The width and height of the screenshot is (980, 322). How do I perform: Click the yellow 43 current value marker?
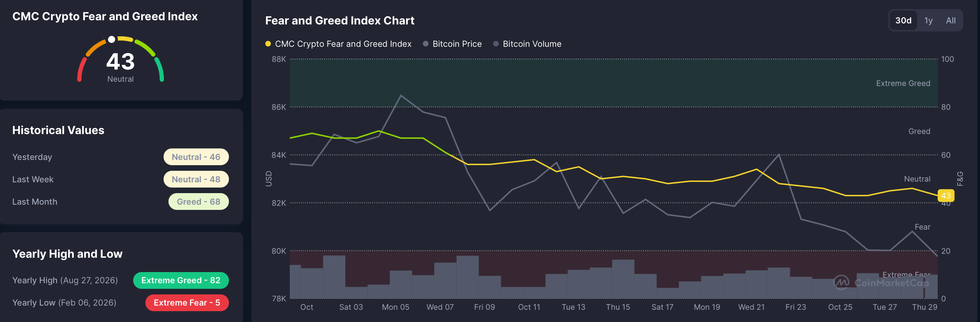tap(946, 196)
